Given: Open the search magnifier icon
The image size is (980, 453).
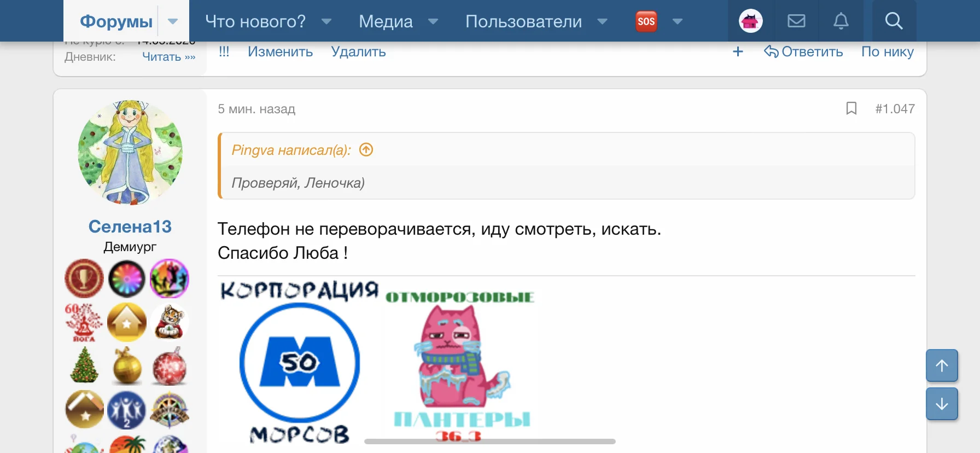Looking at the screenshot, I should click(x=894, y=21).
